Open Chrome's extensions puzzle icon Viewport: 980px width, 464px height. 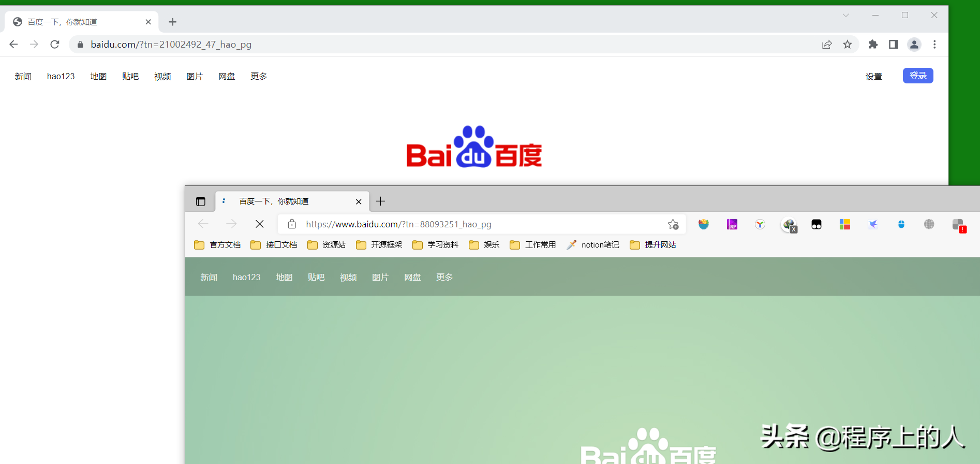[x=873, y=45]
